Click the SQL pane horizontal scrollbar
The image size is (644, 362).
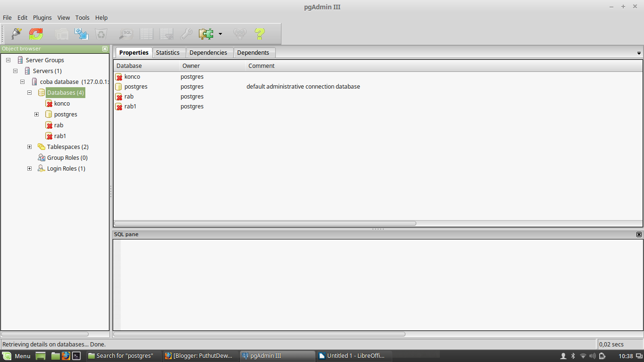coord(259,334)
